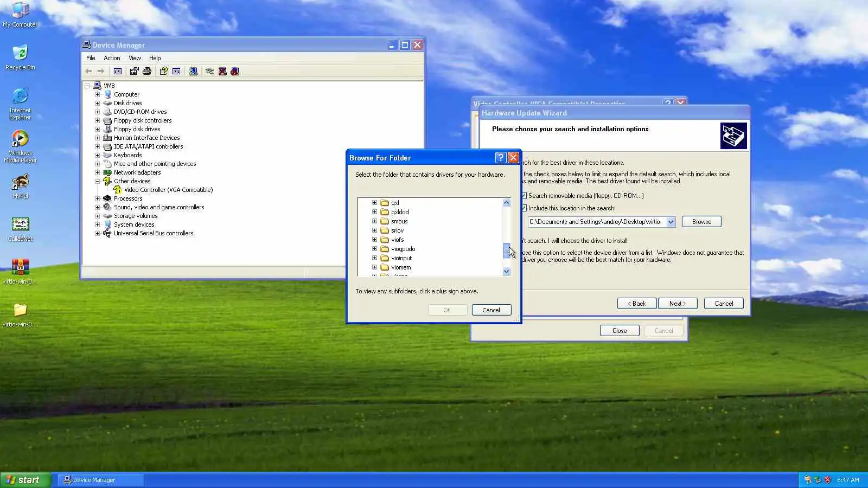This screenshot has width=868, height=488.
Task: Click the Uninstall device toolbar icon
Action: pyautogui.click(x=222, y=71)
